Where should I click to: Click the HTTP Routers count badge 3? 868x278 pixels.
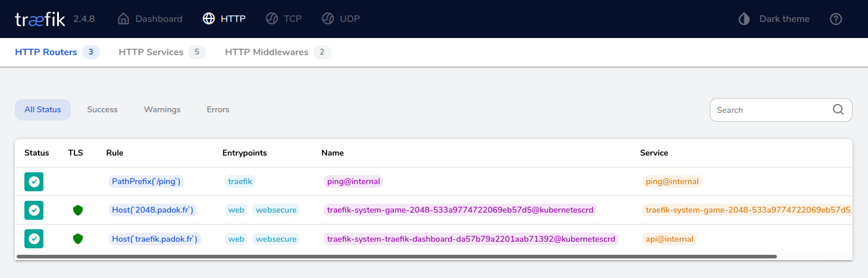[x=90, y=52]
